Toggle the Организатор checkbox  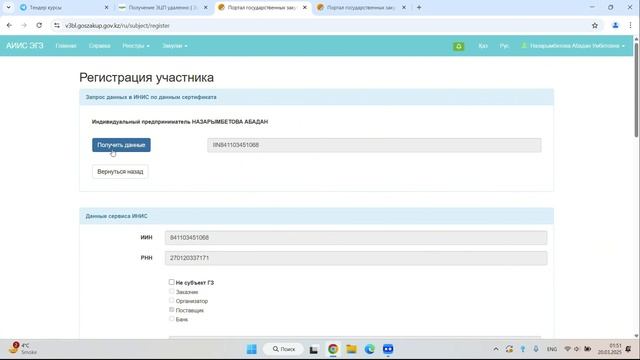pyautogui.click(x=171, y=300)
